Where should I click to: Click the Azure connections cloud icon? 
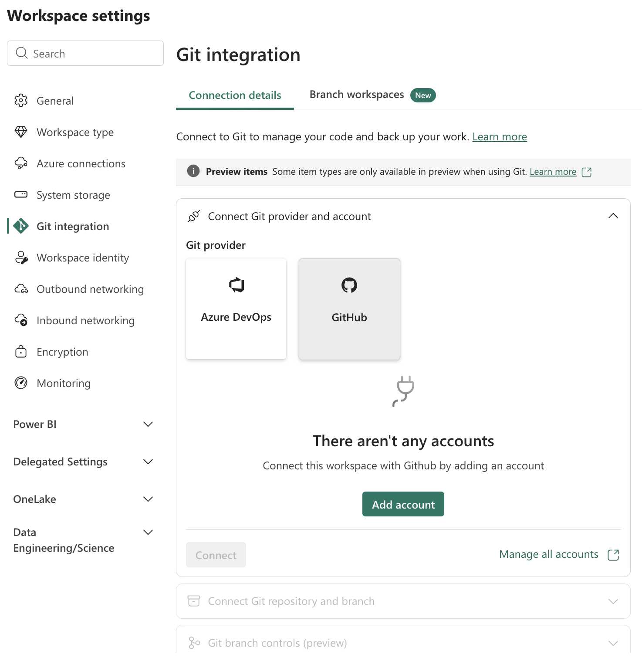pos(21,163)
